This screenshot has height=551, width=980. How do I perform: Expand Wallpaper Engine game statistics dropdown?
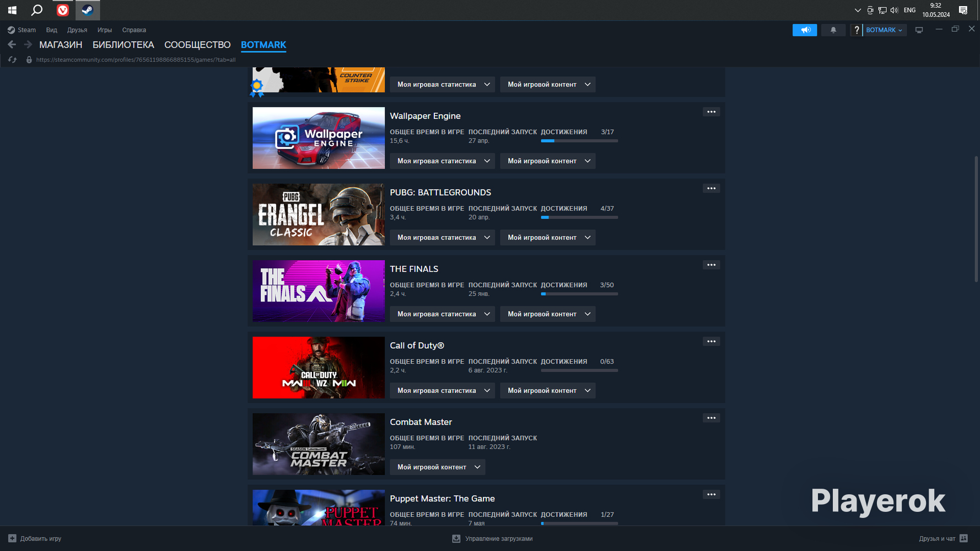[443, 161]
